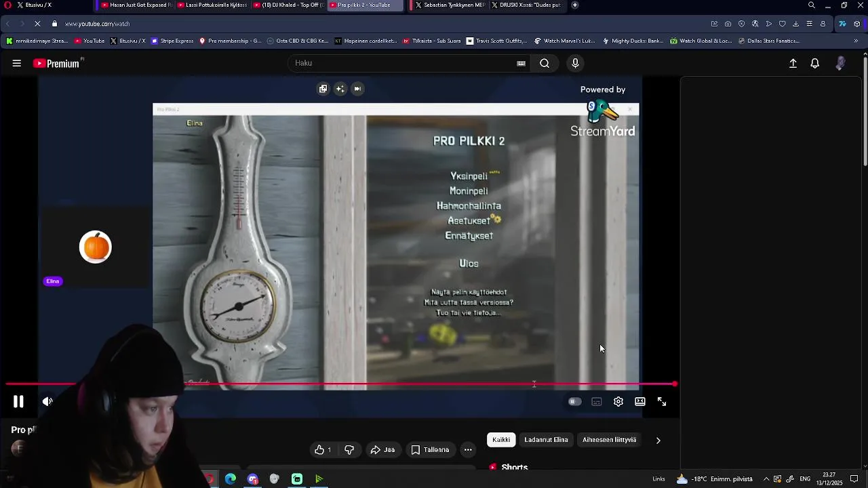The height and width of the screenshot is (488, 868).
Task: Open the on-screen keyboard in search box
Action: coord(521,63)
